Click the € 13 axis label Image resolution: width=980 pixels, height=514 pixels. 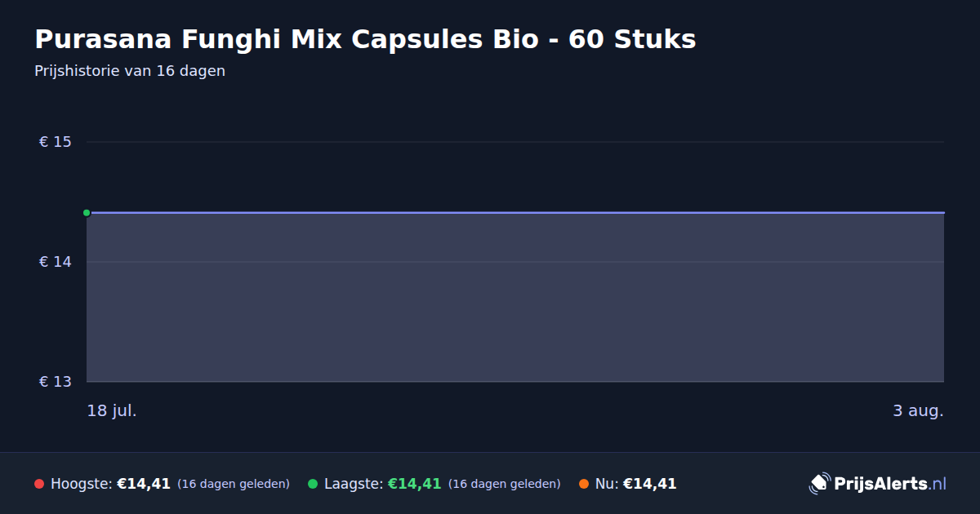pos(56,382)
